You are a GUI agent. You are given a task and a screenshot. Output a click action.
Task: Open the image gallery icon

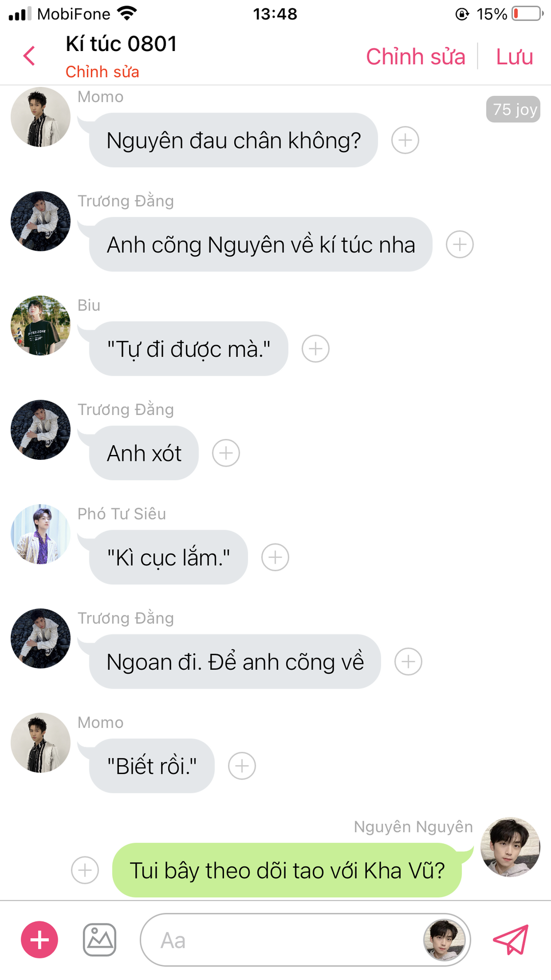[99, 940]
